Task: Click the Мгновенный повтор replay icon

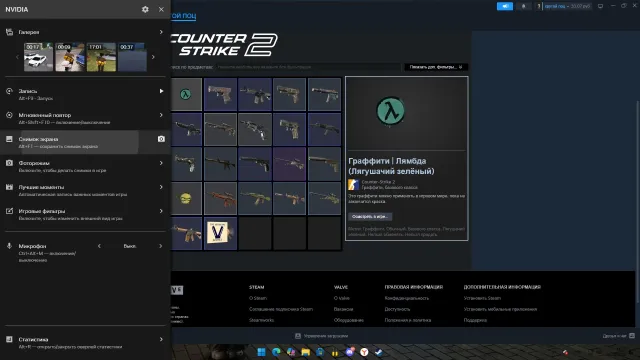Action: point(9,115)
